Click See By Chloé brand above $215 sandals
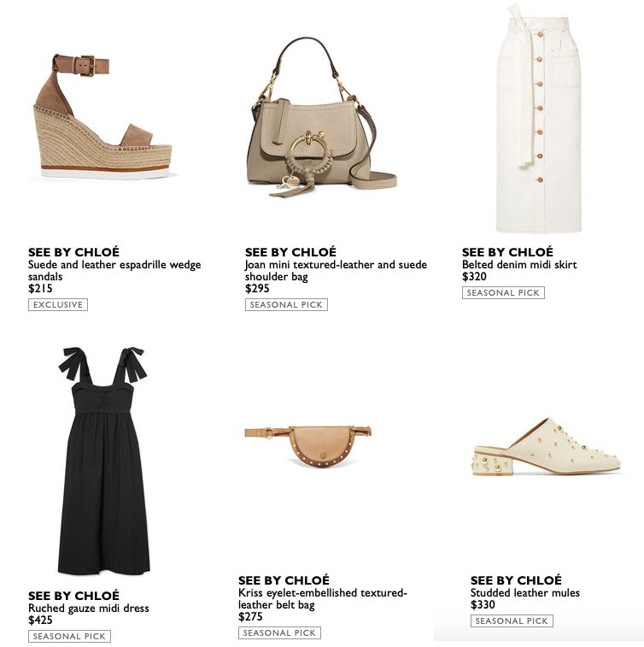Viewport: 644px width, 647px height. [73, 251]
